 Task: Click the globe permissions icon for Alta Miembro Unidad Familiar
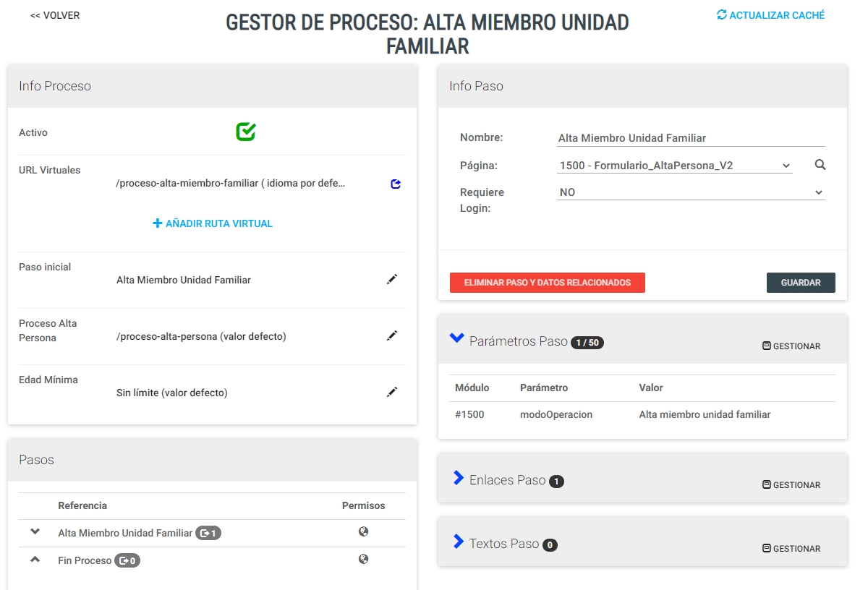364,531
